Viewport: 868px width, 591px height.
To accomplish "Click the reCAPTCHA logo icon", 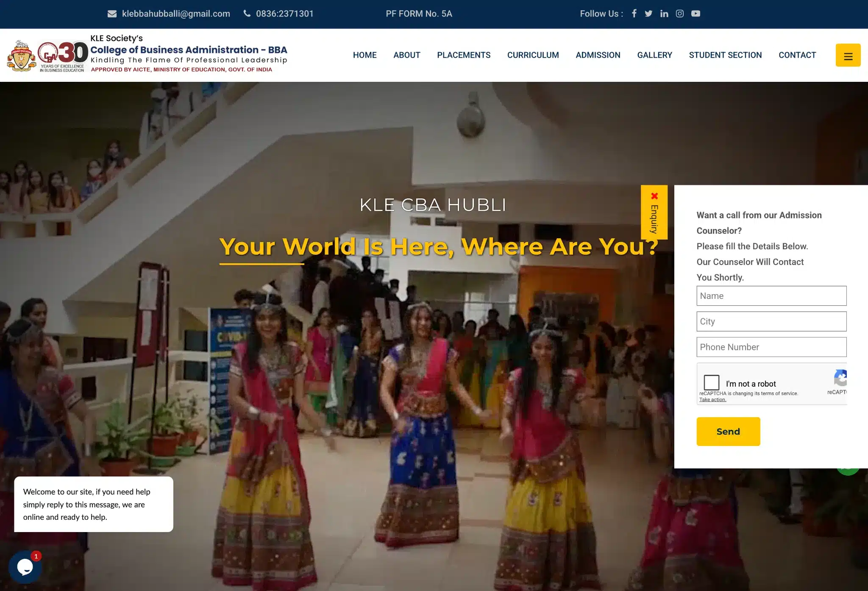I will coord(840,378).
